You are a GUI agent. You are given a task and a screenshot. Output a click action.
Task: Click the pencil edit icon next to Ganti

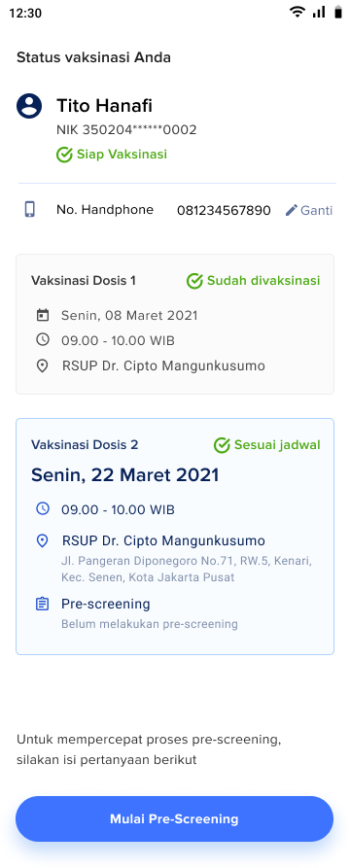point(292,210)
